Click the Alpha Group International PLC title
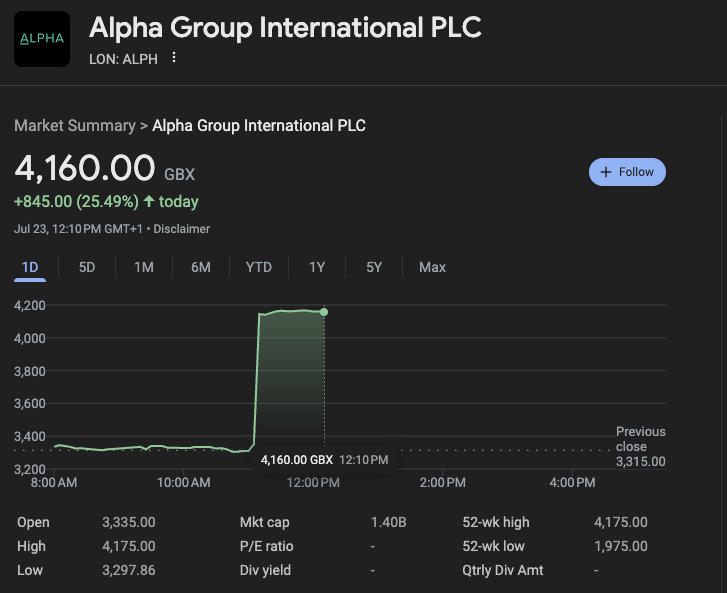Image resolution: width=727 pixels, height=593 pixels. click(285, 27)
